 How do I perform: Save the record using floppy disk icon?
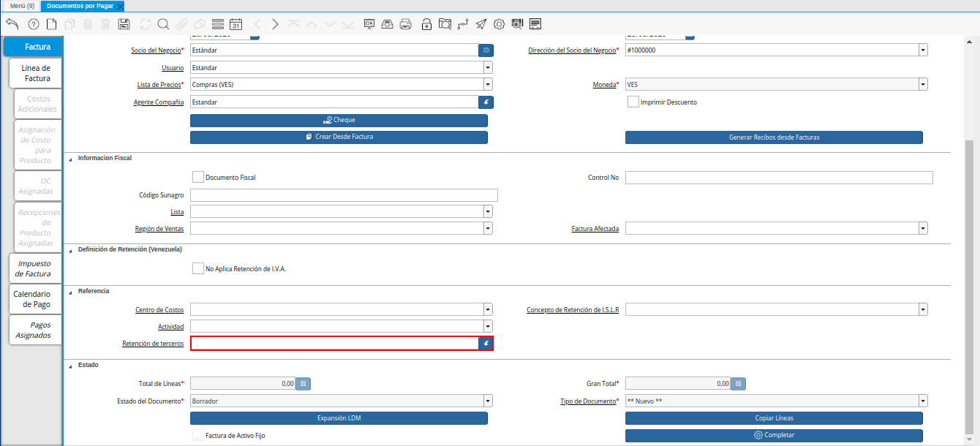pos(124,24)
